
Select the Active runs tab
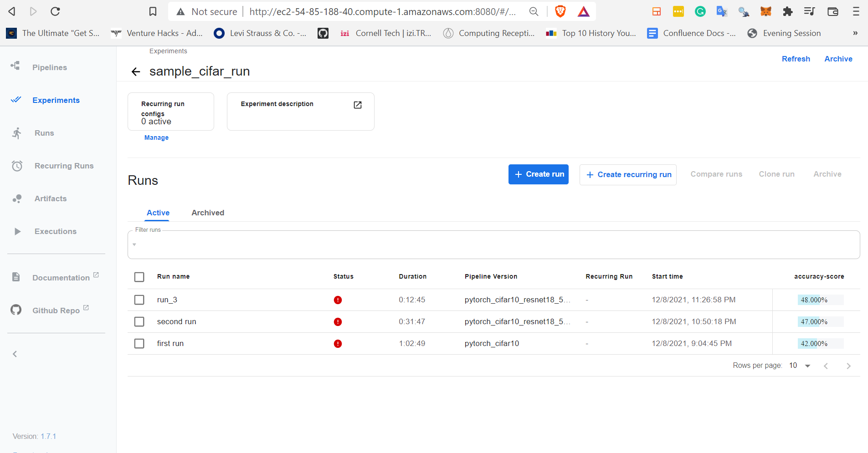(x=158, y=213)
